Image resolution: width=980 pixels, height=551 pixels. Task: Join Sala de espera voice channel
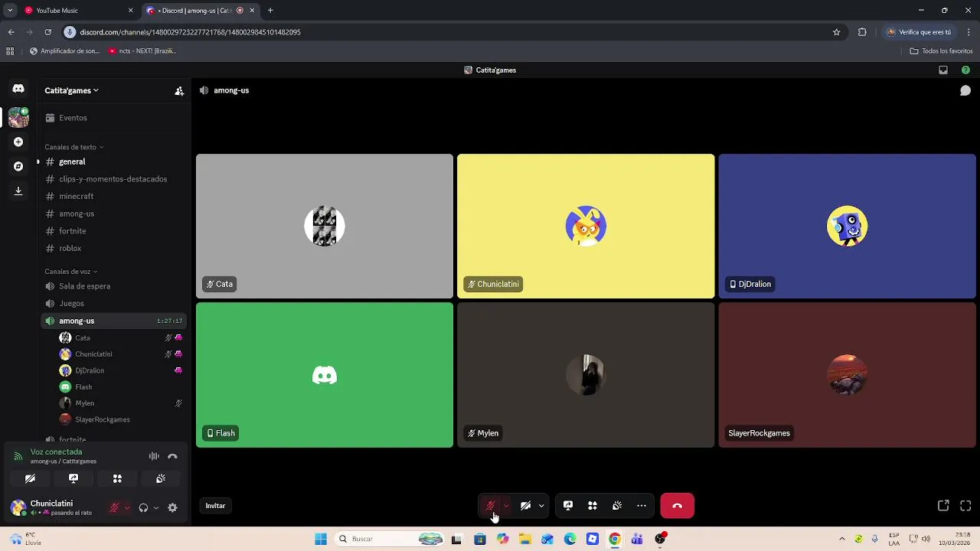pos(113,286)
